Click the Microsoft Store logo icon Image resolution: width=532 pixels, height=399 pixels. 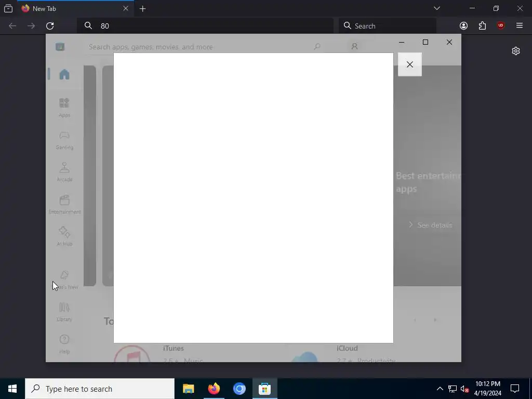[60, 47]
